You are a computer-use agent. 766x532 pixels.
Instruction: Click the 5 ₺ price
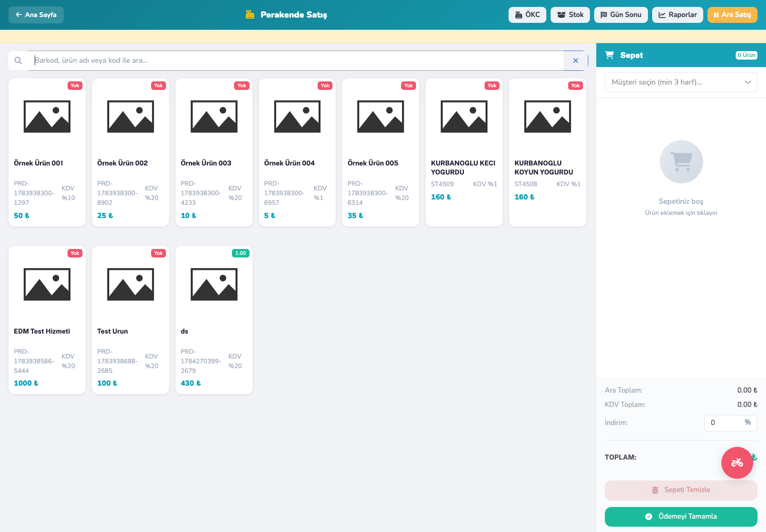coord(270,215)
